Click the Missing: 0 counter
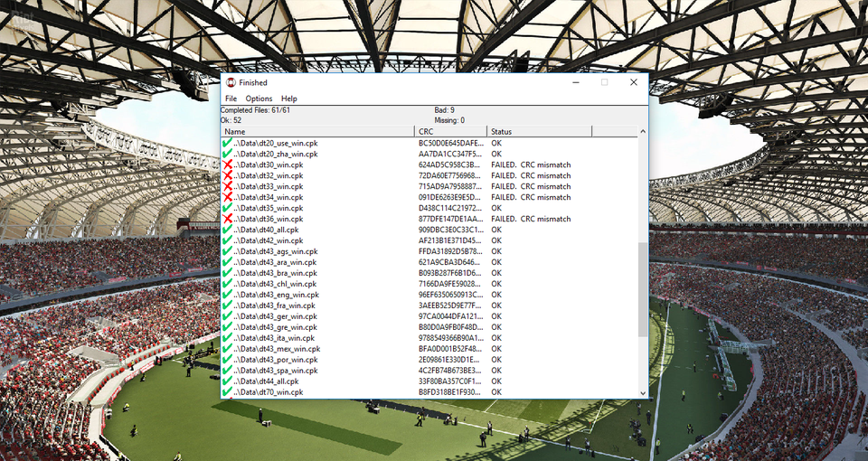 pos(449,120)
